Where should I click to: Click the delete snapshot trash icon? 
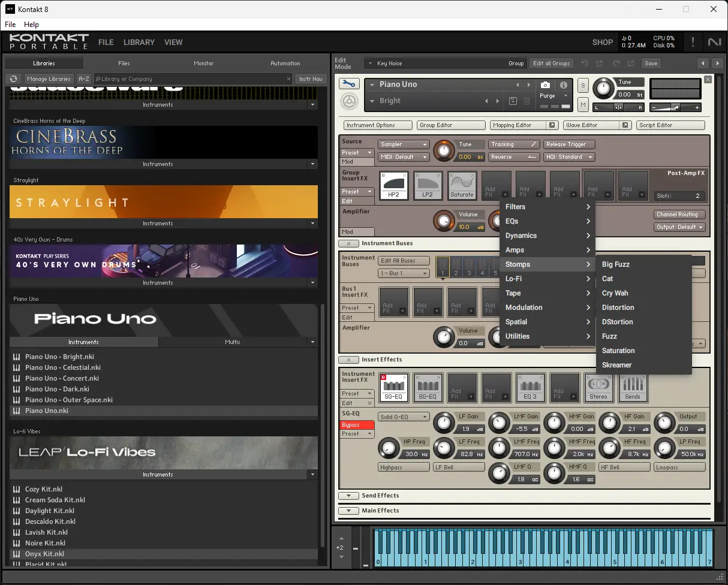coord(527,101)
